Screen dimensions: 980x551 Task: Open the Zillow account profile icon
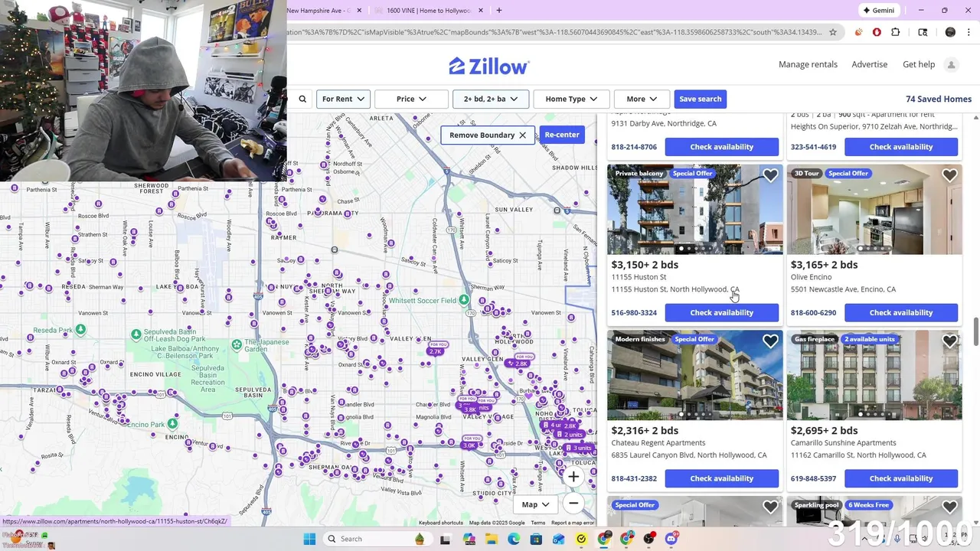click(x=951, y=65)
